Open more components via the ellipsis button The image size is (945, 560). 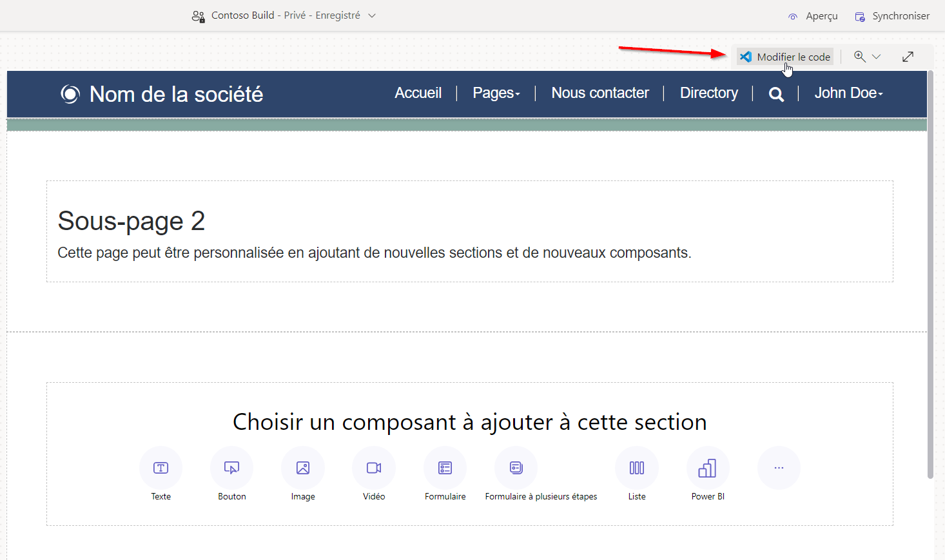[x=779, y=468]
